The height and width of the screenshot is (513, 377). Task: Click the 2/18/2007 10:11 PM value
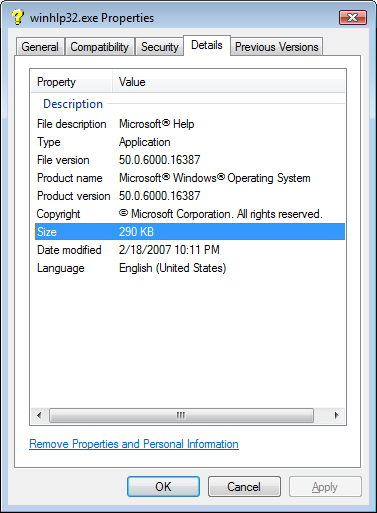click(x=169, y=250)
